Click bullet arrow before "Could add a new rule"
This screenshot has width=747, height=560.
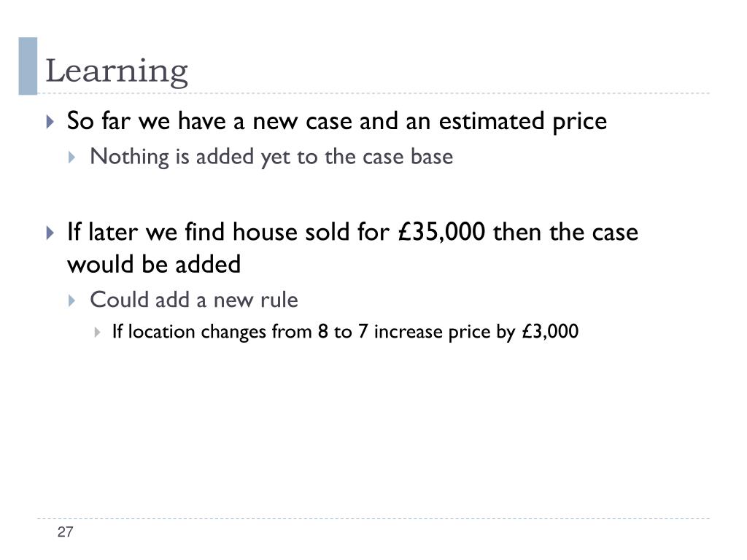[x=71, y=300]
